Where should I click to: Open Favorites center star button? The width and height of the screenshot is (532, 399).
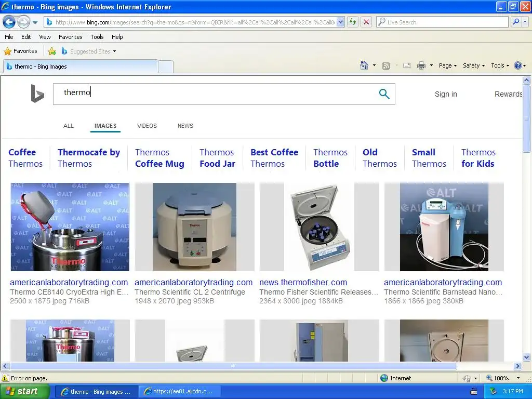pos(20,51)
